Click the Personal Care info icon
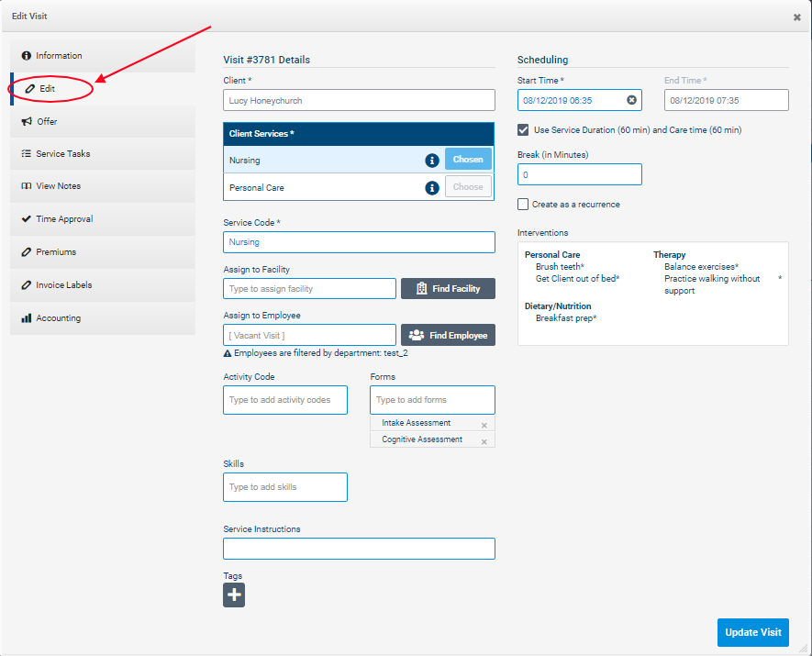 (431, 188)
